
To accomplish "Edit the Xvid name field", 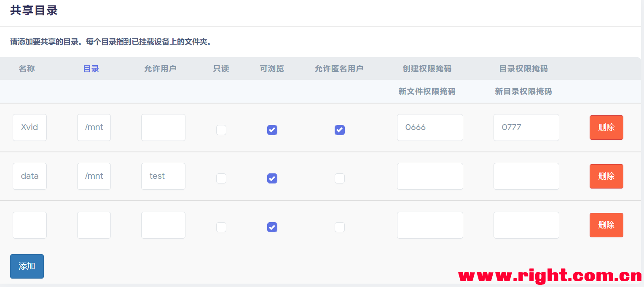I will click(30, 128).
